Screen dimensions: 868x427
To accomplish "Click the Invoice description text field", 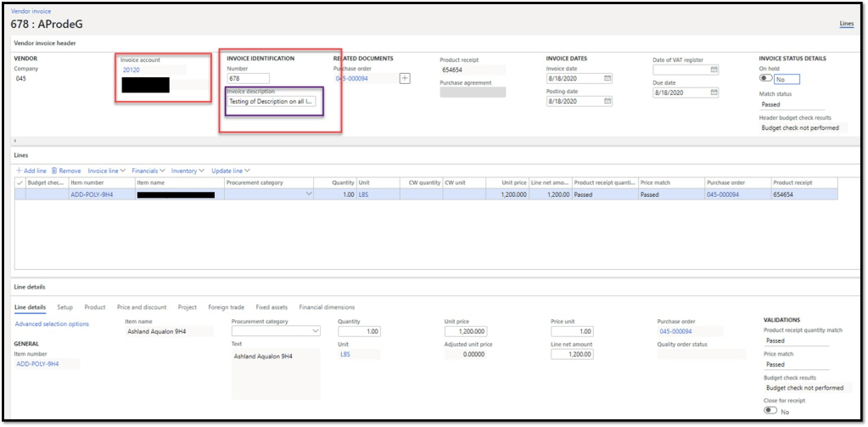I will (272, 101).
